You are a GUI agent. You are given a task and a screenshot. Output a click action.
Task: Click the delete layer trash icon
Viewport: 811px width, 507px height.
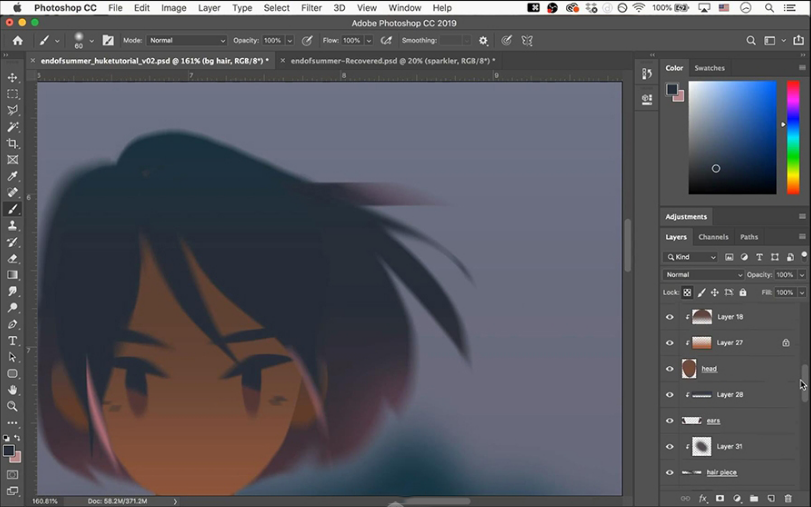788,498
